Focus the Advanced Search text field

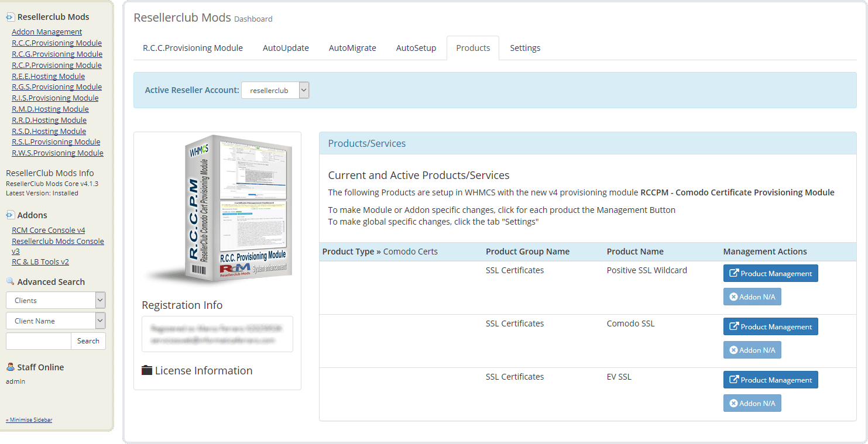(x=39, y=340)
